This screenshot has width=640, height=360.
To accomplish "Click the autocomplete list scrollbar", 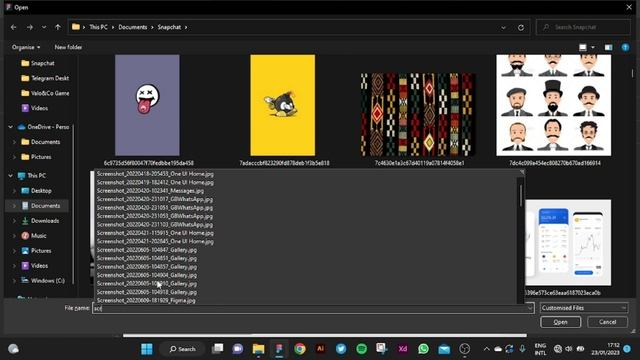I will point(520,195).
